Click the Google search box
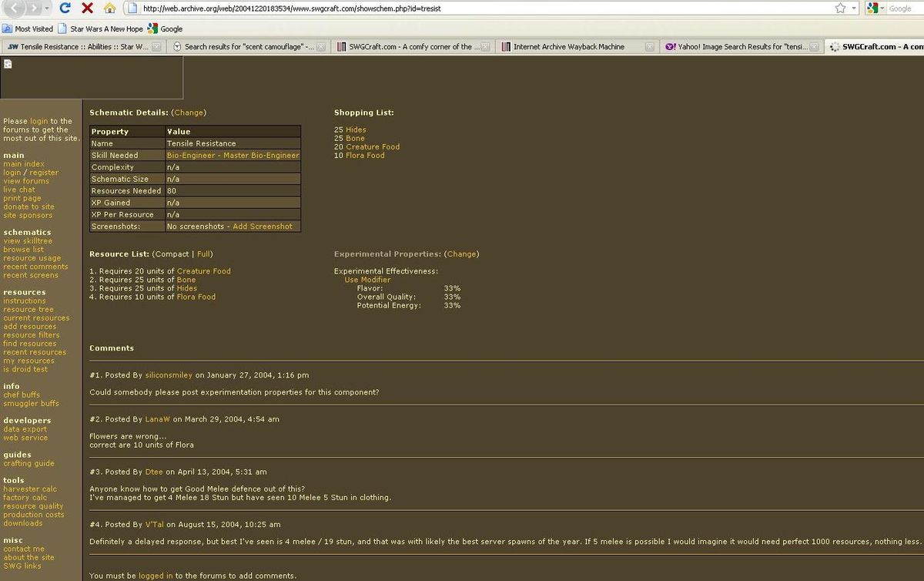924x581 pixels. coord(905,8)
